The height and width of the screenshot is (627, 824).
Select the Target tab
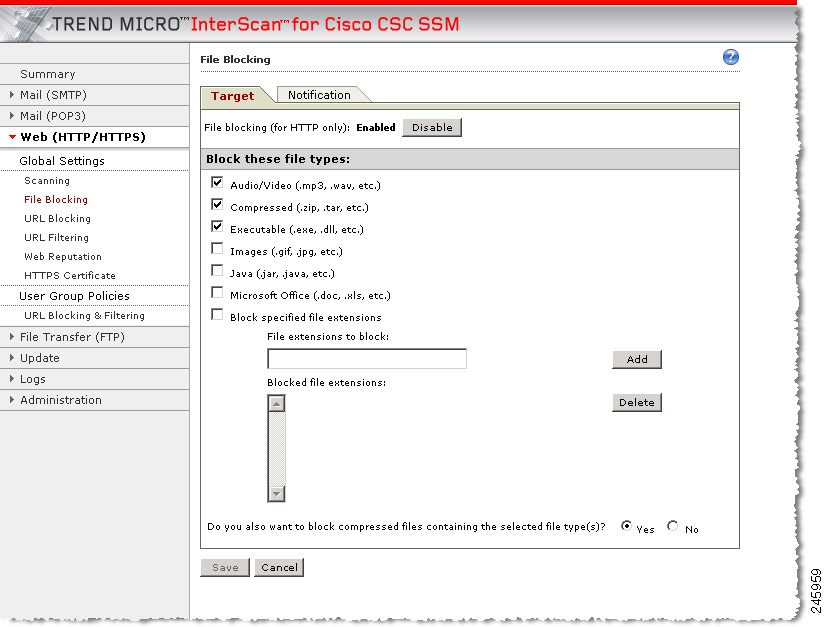(x=233, y=96)
